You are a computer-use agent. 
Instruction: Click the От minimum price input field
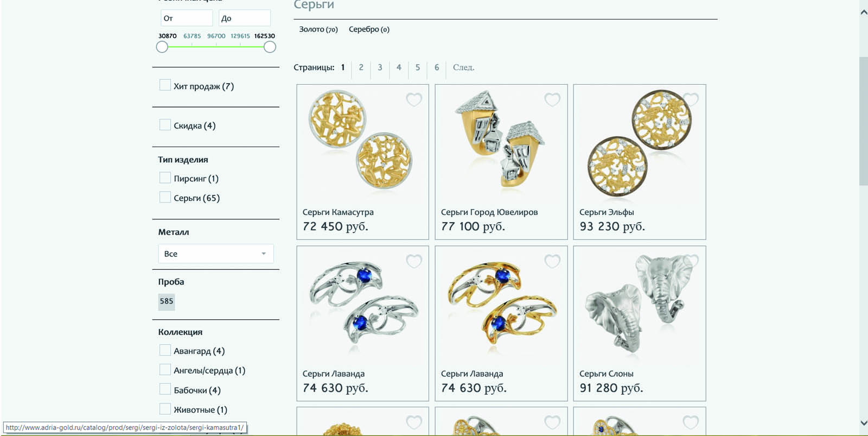(x=187, y=18)
